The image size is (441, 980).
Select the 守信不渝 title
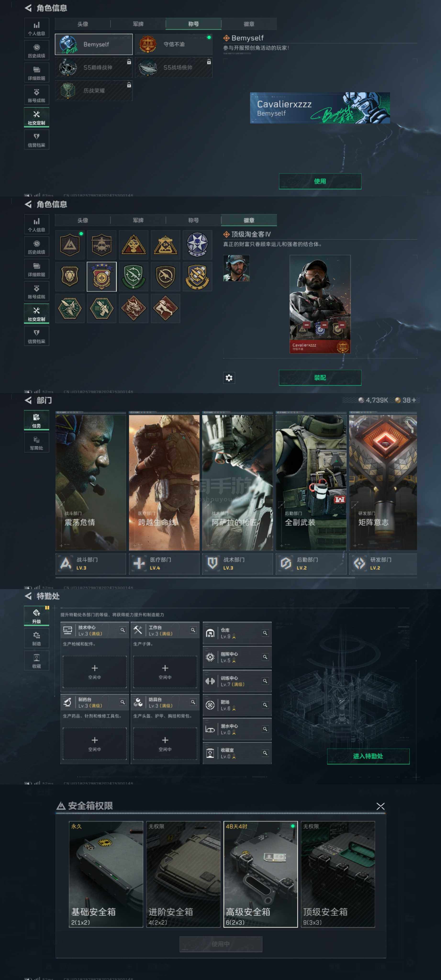(x=173, y=45)
